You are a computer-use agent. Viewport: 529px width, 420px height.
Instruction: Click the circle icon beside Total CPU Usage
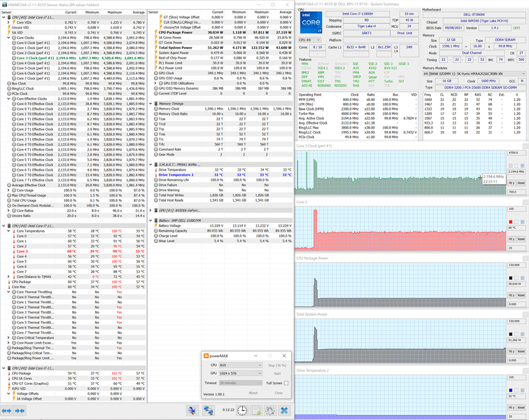[9, 200]
